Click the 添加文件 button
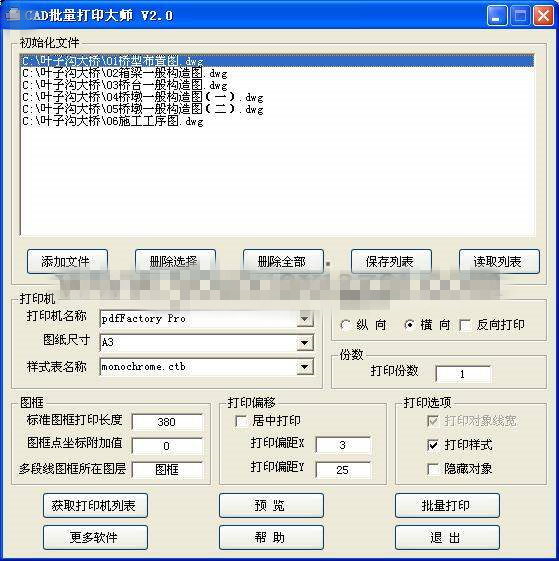Image resolution: width=559 pixels, height=561 pixels. tap(67, 262)
